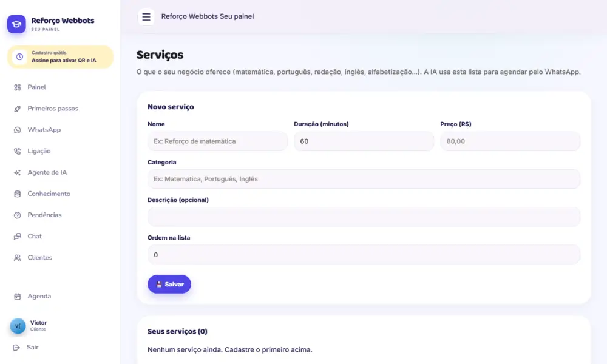607x364 pixels.
Task: Click the clock icon in the Cadastro grátis banner
Action: click(x=19, y=57)
